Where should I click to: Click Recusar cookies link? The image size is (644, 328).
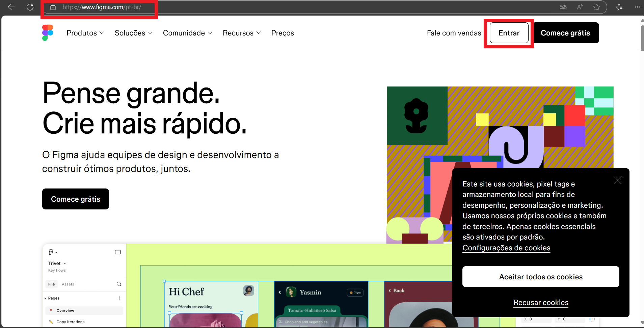click(541, 303)
